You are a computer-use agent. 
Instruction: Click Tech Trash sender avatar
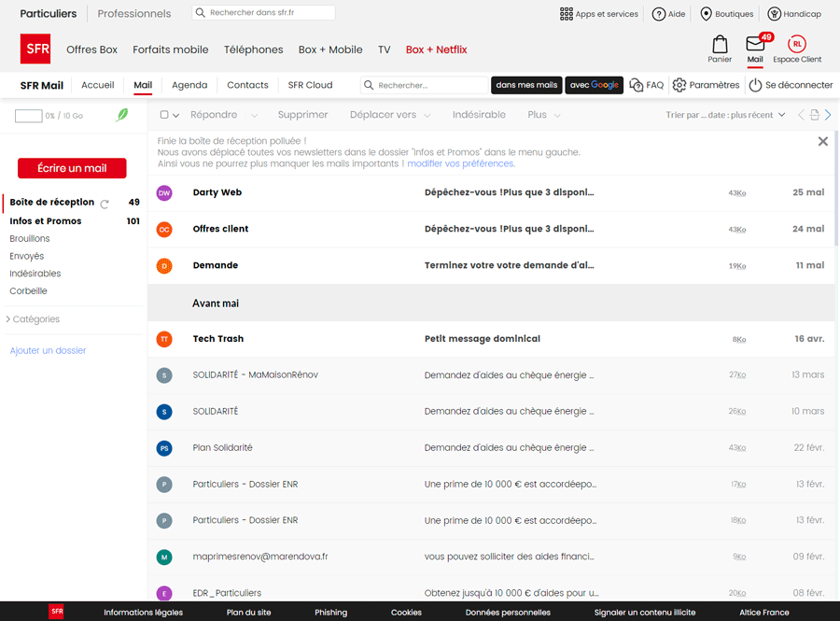(x=164, y=339)
